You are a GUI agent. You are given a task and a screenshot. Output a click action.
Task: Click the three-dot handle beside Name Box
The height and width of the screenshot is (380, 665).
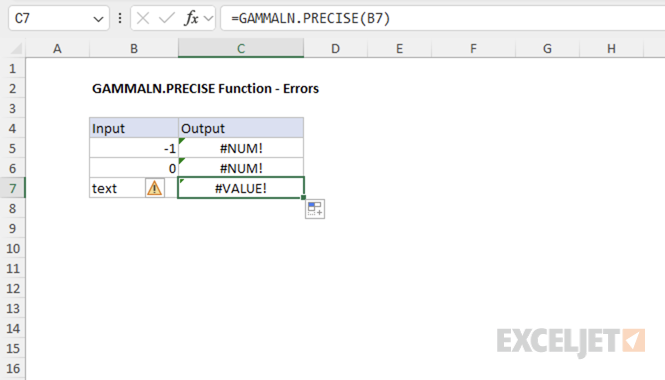(120, 18)
